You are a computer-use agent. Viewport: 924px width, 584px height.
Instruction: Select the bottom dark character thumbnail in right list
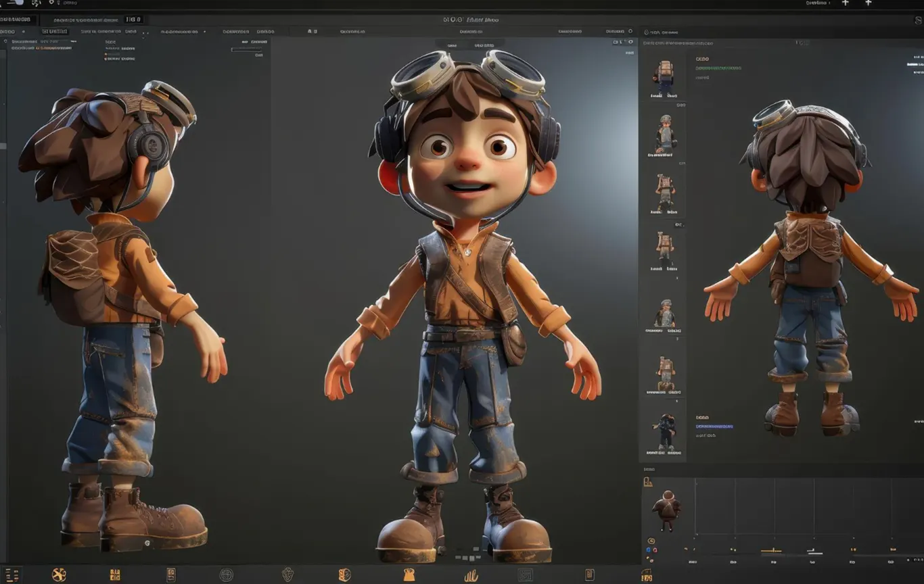[664, 432]
